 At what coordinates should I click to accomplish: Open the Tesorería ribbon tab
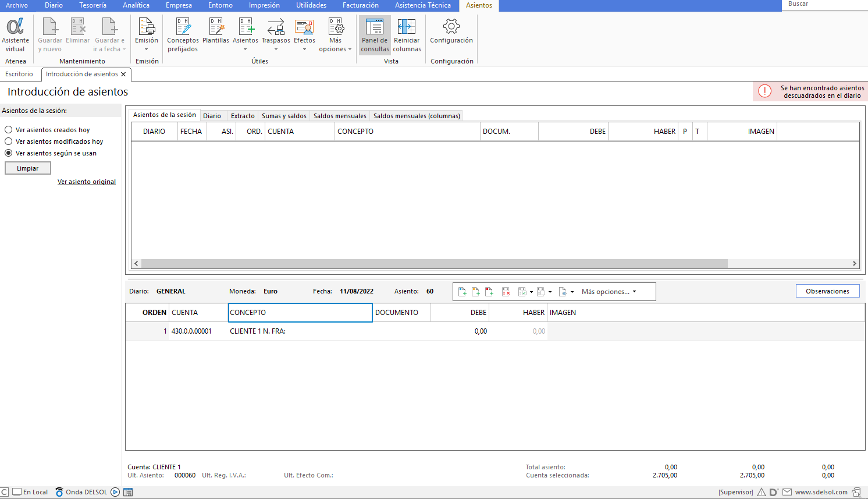[93, 5]
